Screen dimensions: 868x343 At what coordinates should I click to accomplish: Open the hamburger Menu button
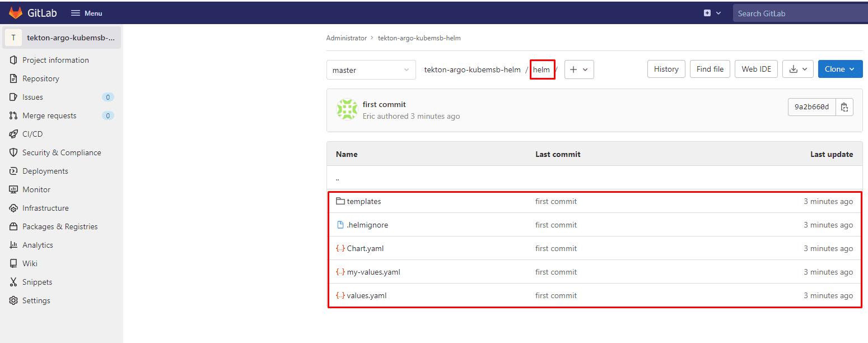pyautogui.click(x=87, y=13)
